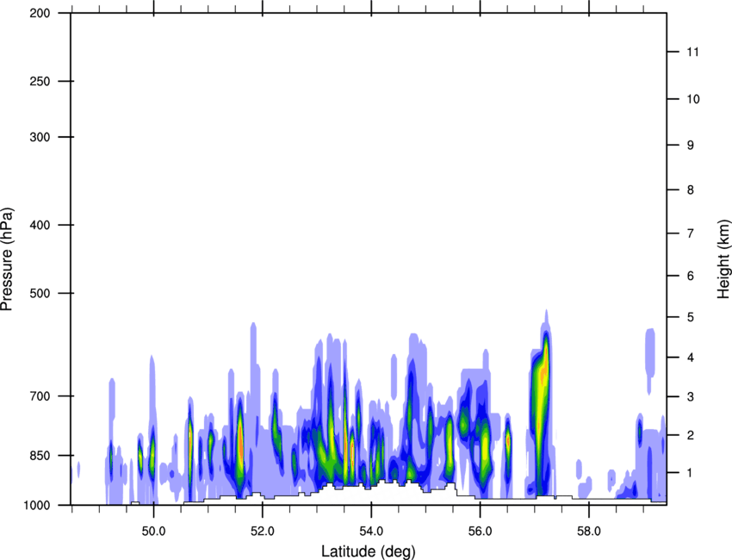Click the 200 pressure tick label

pyautogui.click(x=40, y=13)
